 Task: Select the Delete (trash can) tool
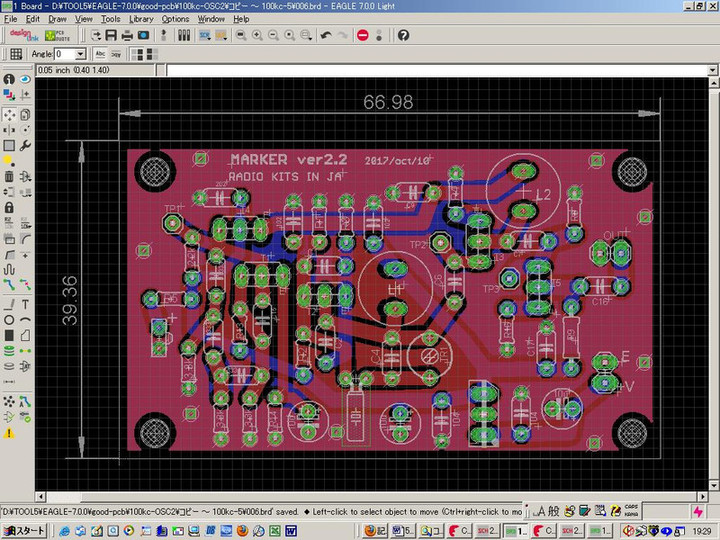coord(9,177)
